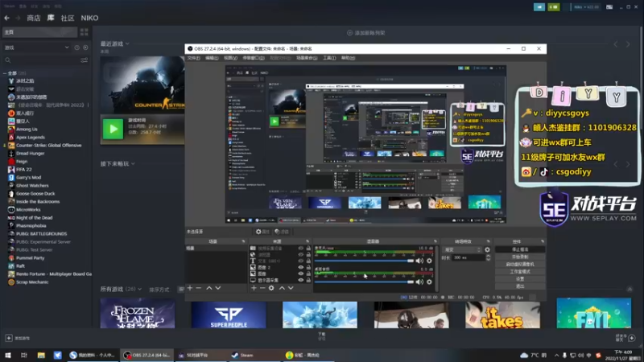Add a scene with plus icon in OBS
This screenshot has height=362, width=644.
pyautogui.click(x=190, y=288)
